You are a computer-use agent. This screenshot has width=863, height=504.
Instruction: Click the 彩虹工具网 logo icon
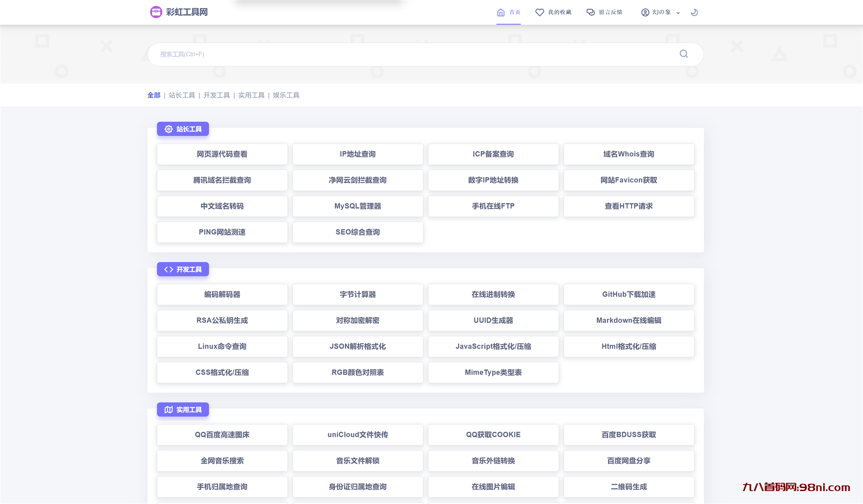click(156, 12)
